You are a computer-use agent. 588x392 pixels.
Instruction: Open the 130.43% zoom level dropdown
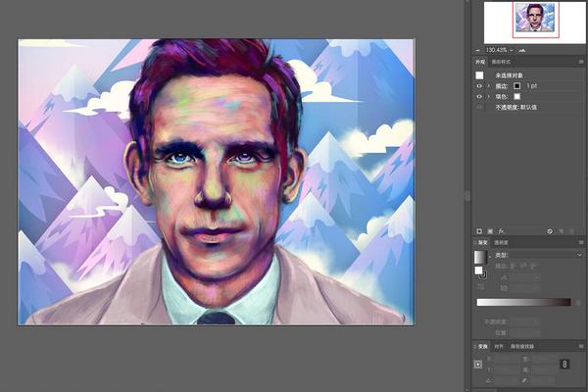pos(512,50)
